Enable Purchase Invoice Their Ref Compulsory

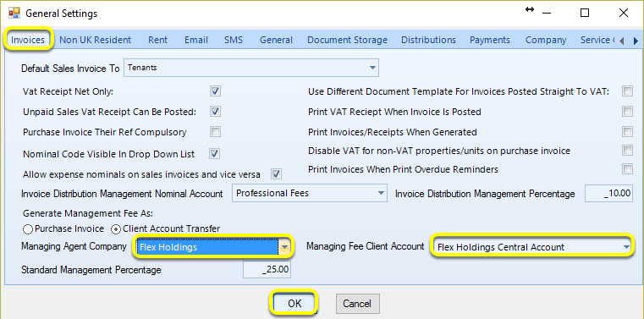coord(215,132)
